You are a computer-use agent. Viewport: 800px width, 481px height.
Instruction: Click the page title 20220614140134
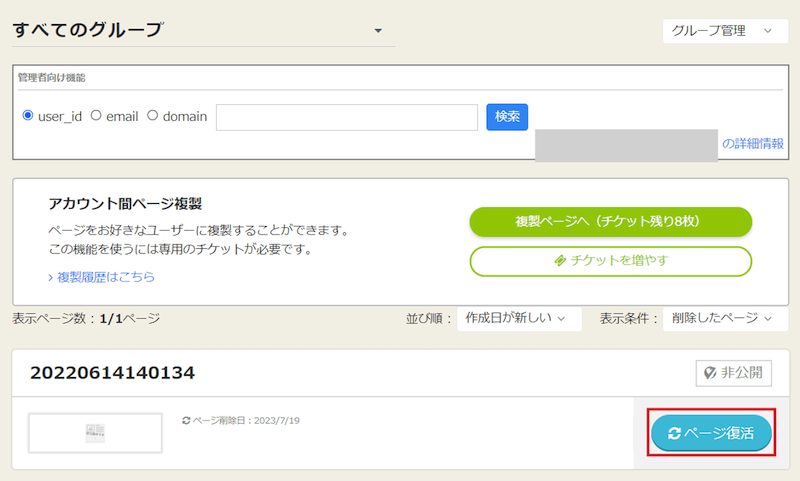[112, 373]
